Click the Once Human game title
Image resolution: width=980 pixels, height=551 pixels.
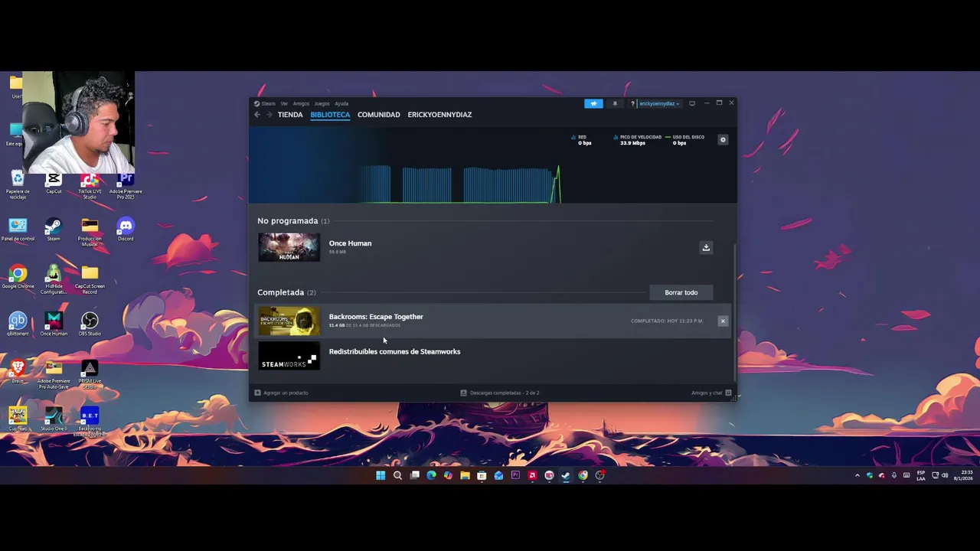350,243
